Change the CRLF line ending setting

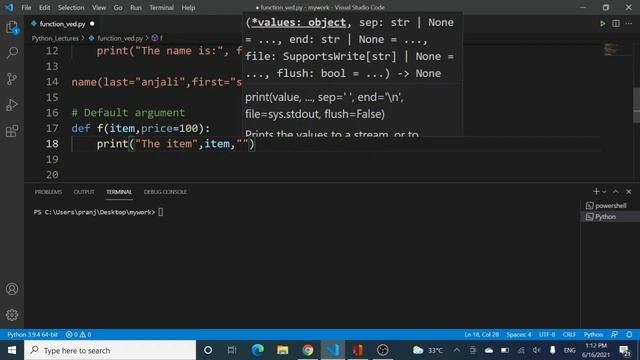(569, 334)
